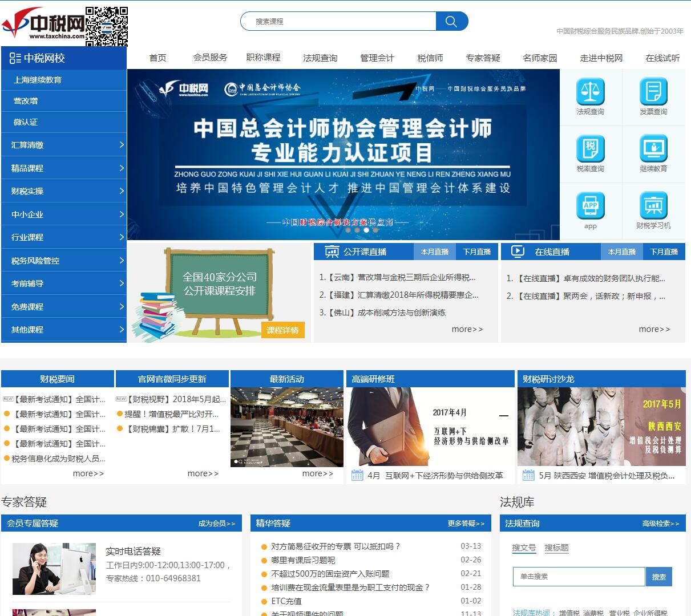Select the active white banner carousel dot
The height and width of the screenshot is (616, 691).
pos(366,230)
